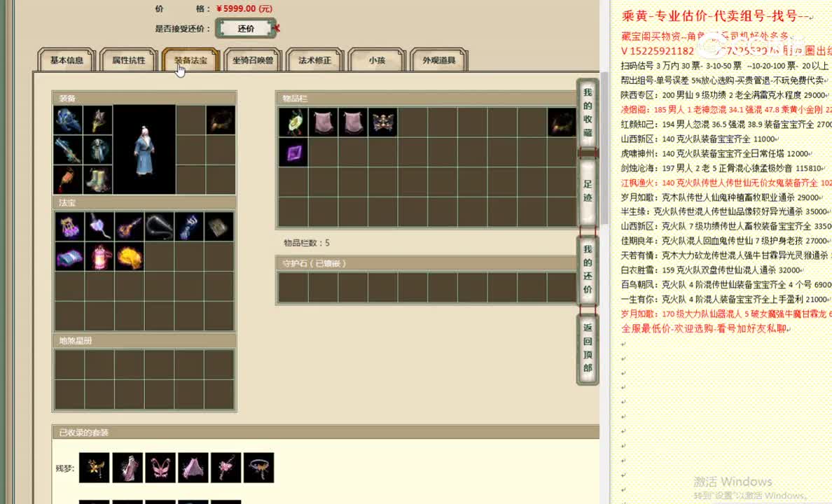Image resolution: width=832 pixels, height=504 pixels.
Task: Click the 物品栏数：5 label
Action: point(307,242)
